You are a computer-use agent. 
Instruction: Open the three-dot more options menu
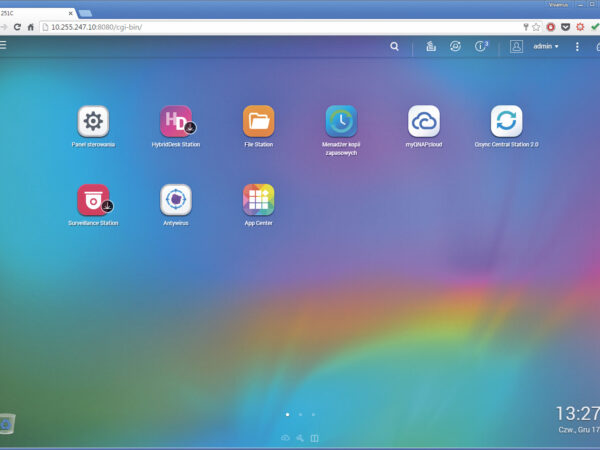coord(577,46)
